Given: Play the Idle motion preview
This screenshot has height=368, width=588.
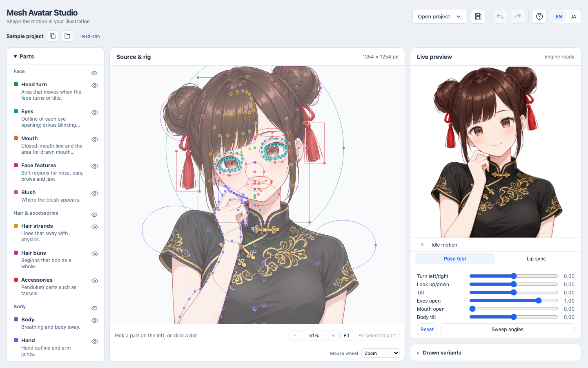Looking at the screenshot, I should click(x=423, y=245).
